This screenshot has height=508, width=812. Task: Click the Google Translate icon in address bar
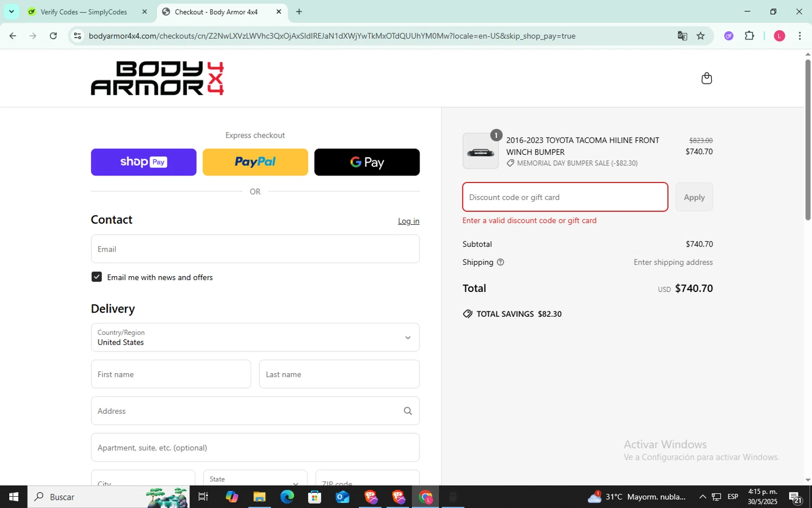click(x=682, y=36)
